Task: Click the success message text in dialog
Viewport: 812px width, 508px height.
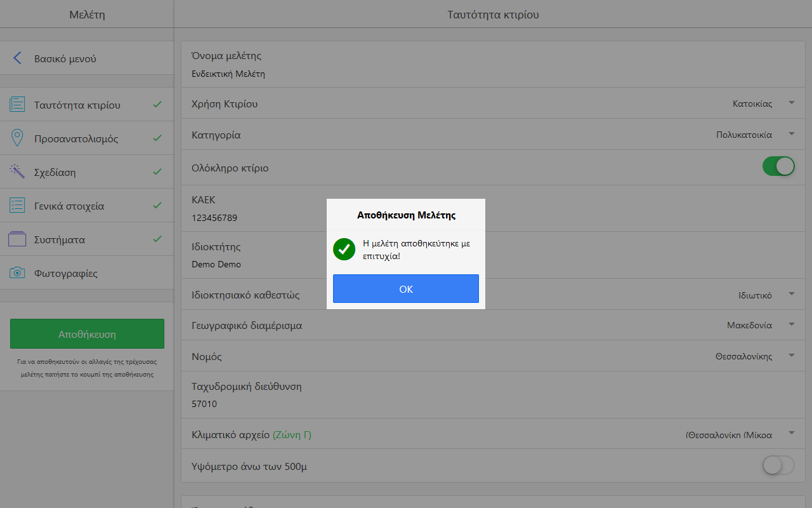Action: point(416,250)
